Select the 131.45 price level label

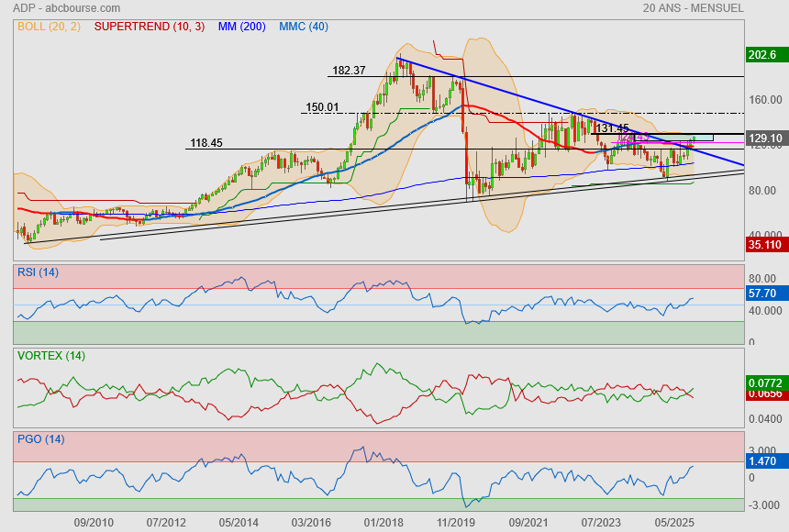(612, 128)
